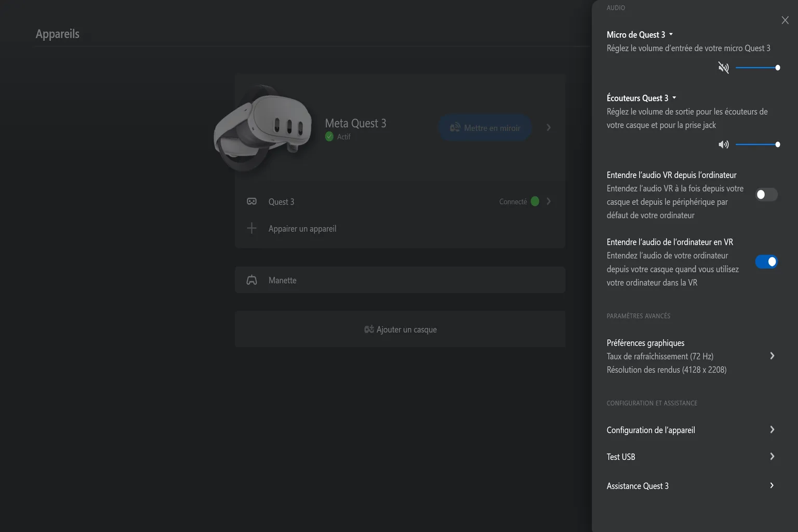798x532 pixels.
Task: Click the green Connecté status dot
Action: click(x=535, y=202)
